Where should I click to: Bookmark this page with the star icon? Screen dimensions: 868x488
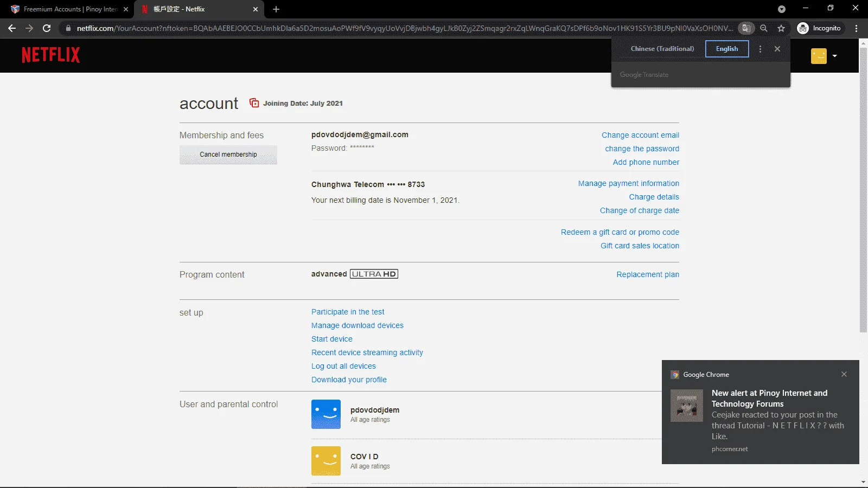(781, 28)
